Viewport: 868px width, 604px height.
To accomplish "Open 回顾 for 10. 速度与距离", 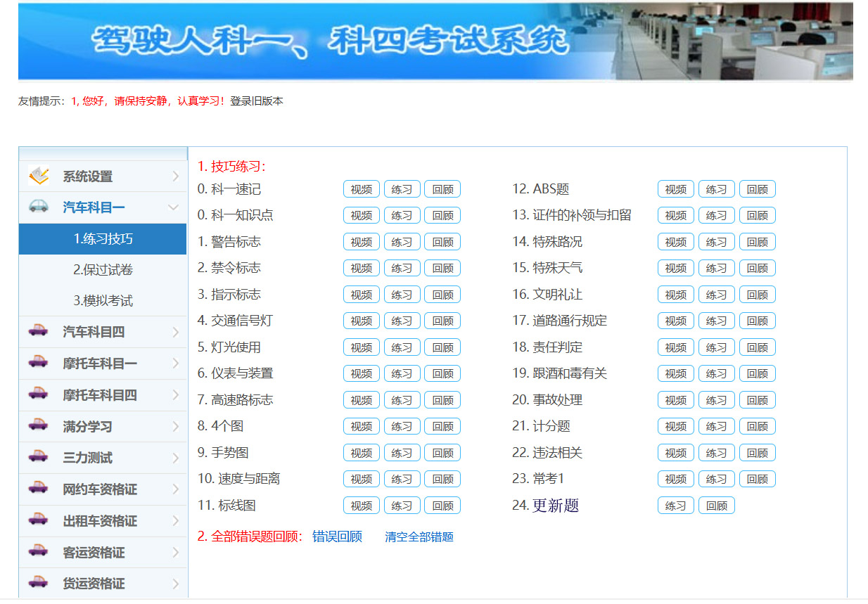I will pyautogui.click(x=442, y=479).
